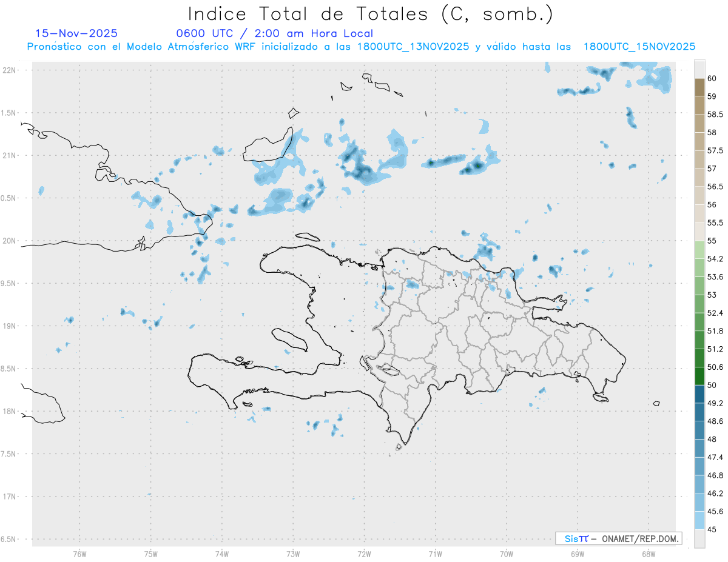Click the 7.5N latitude label
The height and width of the screenshot is (562, 728).
(8, 453)
